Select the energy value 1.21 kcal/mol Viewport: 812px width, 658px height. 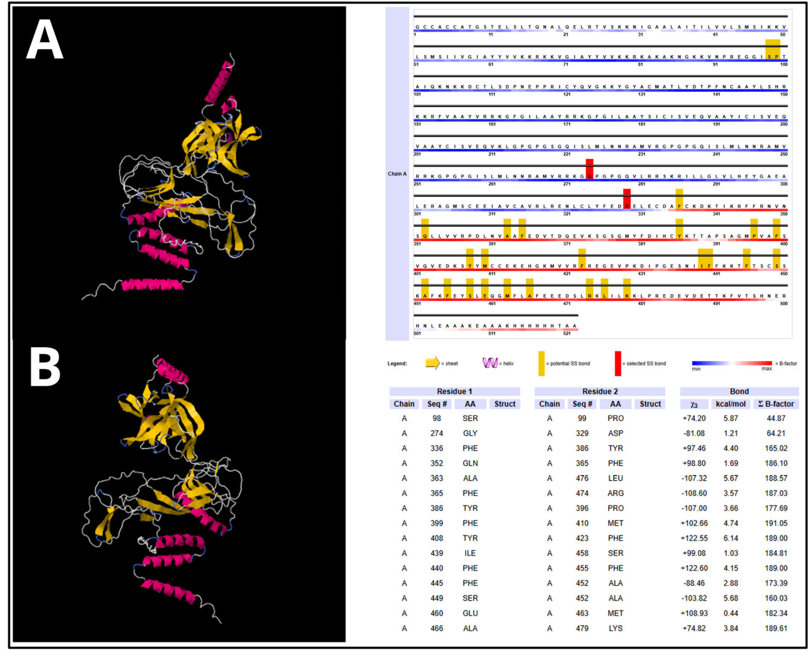click(x=731, y=433)
